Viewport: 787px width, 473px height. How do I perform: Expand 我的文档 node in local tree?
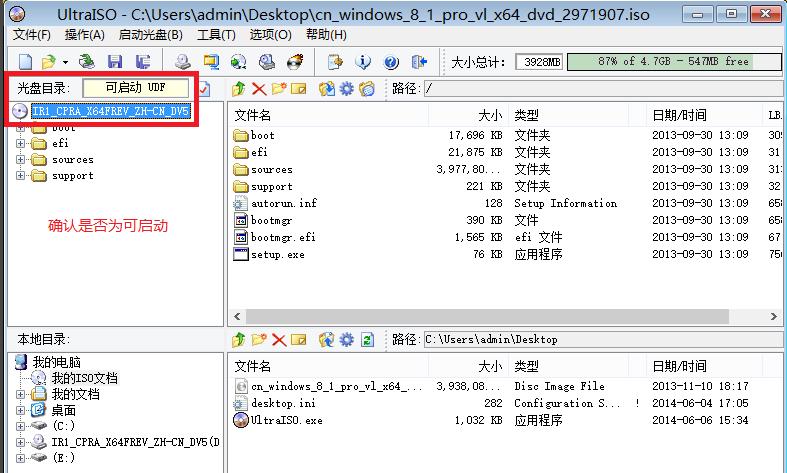(x=20, y=395)
